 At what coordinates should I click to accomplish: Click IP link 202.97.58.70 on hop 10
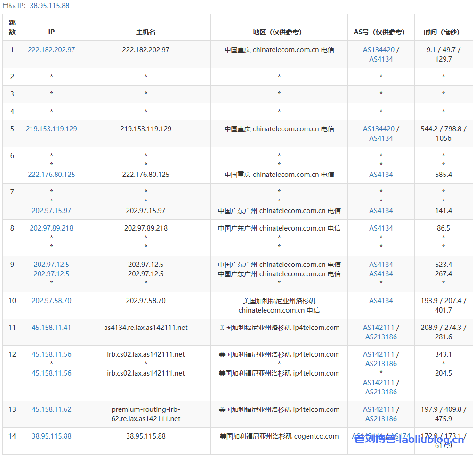pos(51,300)
